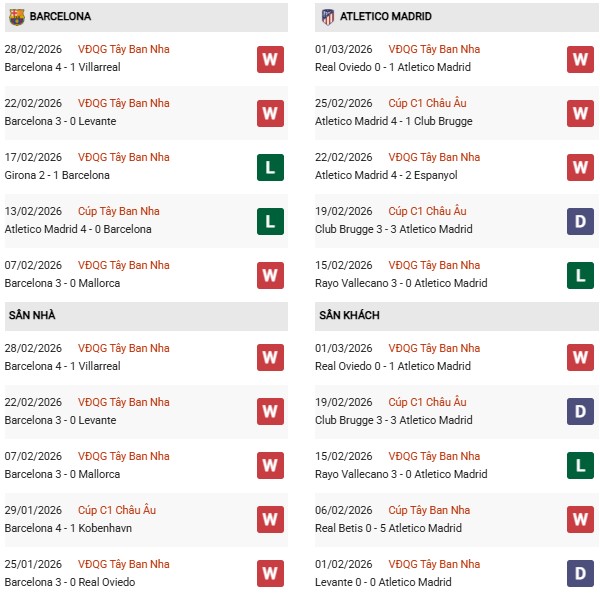Click D badge for Levante 0-0 Atletico Madrid
The height and width of the screenshot is (597, 600).
pos(580,574)
